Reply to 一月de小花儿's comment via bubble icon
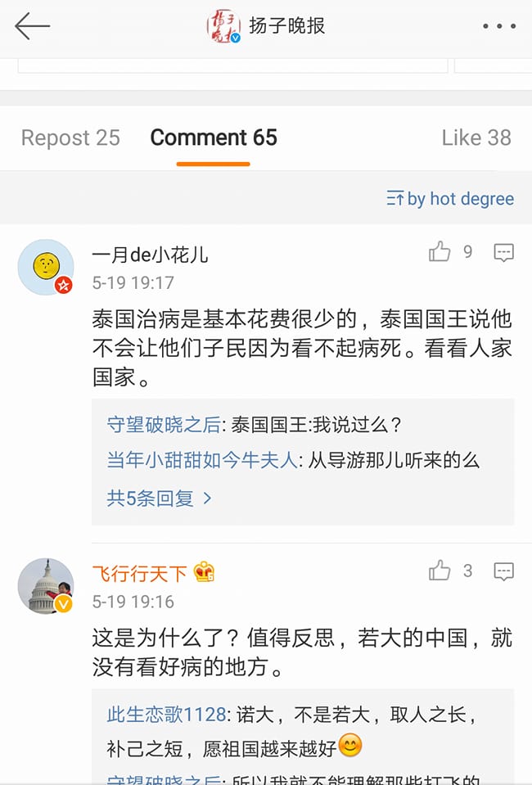Viewport: 532px width, 785px height. tap(503, 252)
